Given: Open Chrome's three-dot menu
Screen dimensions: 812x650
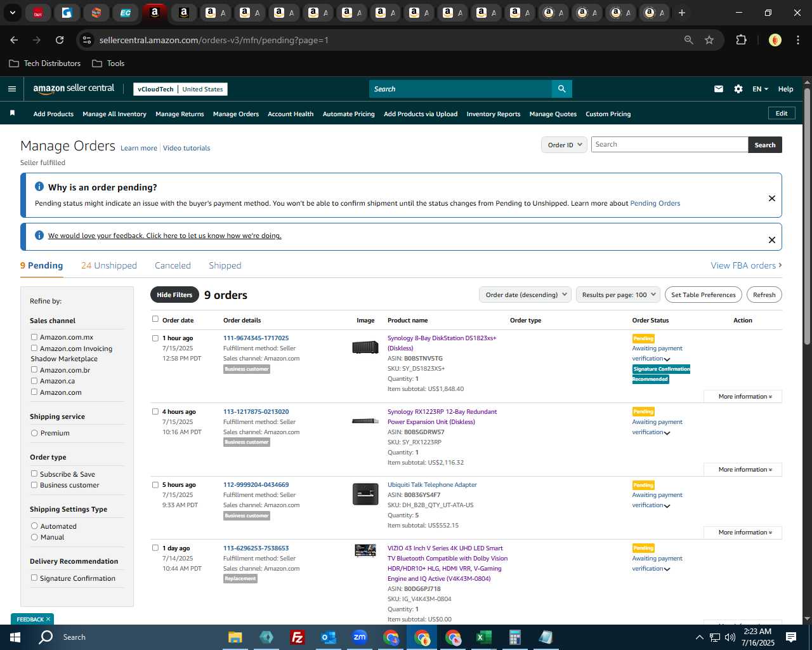Looking at the screenshot, I should [797, 40].
